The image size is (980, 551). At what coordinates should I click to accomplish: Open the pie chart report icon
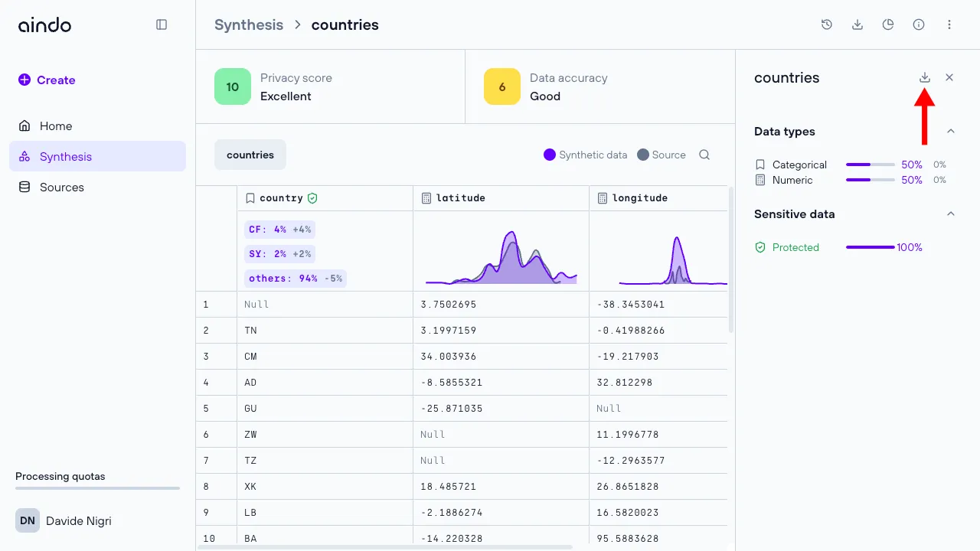pyautogui.click(x=888, y=24)
